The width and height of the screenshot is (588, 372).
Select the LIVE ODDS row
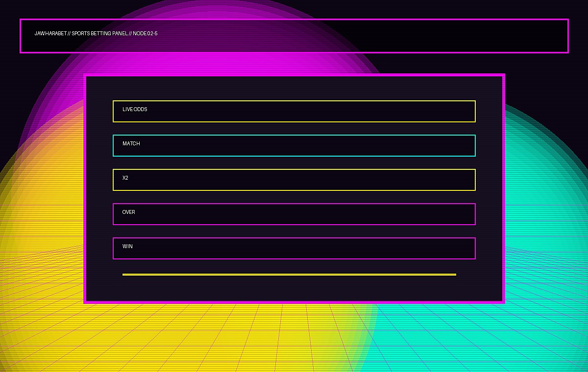[x=294, y=111]
